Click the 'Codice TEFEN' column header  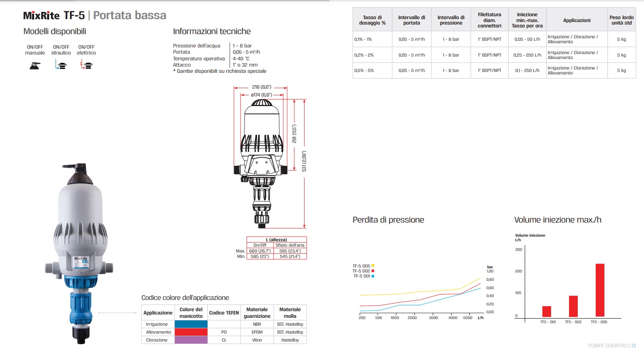[x=224, y=313]
